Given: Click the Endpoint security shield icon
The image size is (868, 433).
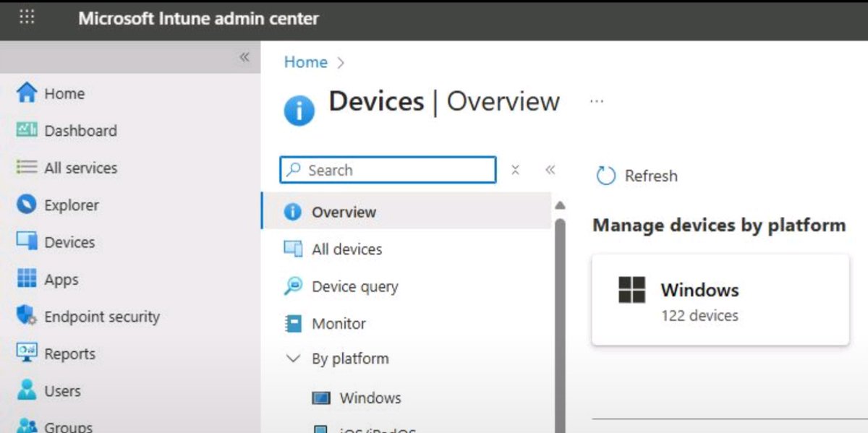Looking at the screenshot, I should coord(27,316).
